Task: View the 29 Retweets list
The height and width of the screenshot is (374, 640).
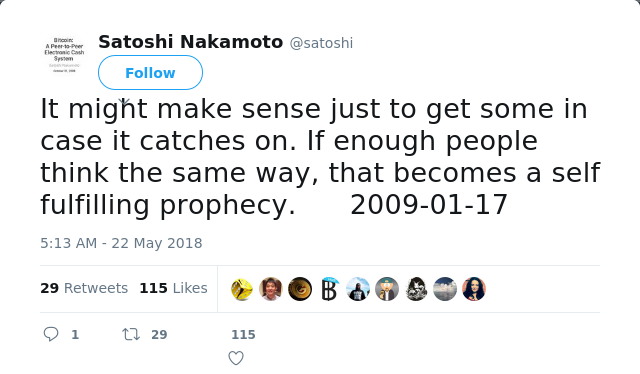Action: pyautogui.click(x=84, y=288)
